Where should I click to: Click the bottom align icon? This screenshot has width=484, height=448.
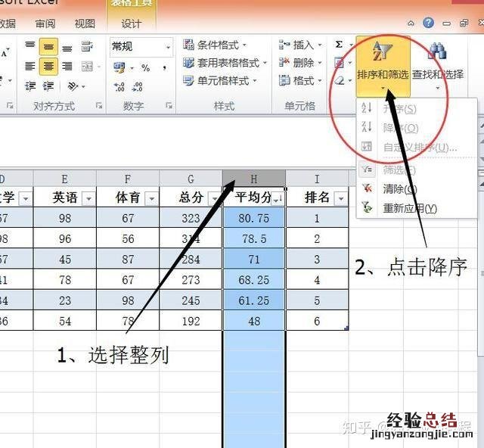(x=67, y=47)
